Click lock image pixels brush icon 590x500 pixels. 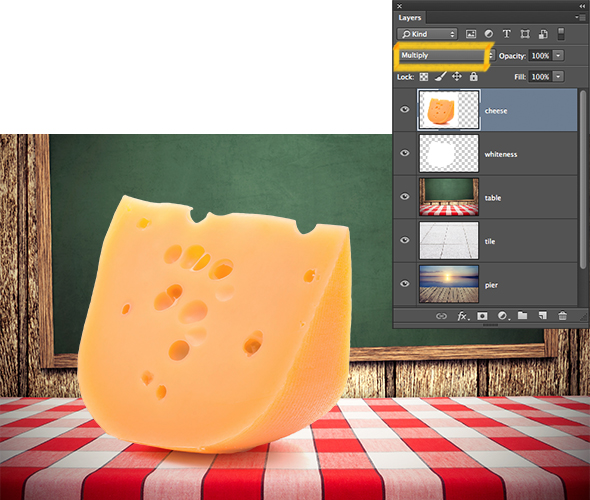pyautogui.click(x=440, y=77)
